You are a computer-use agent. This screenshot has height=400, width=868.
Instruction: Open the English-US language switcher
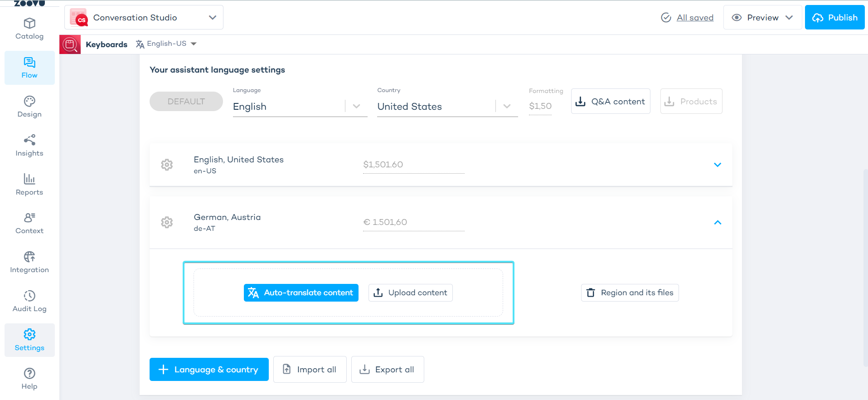tap(166, 44)
